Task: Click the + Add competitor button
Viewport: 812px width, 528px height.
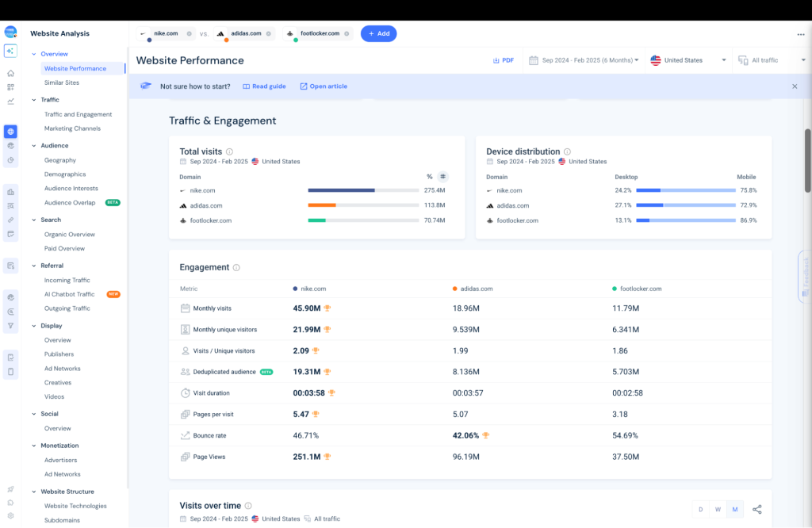Action: click(379, 33)
